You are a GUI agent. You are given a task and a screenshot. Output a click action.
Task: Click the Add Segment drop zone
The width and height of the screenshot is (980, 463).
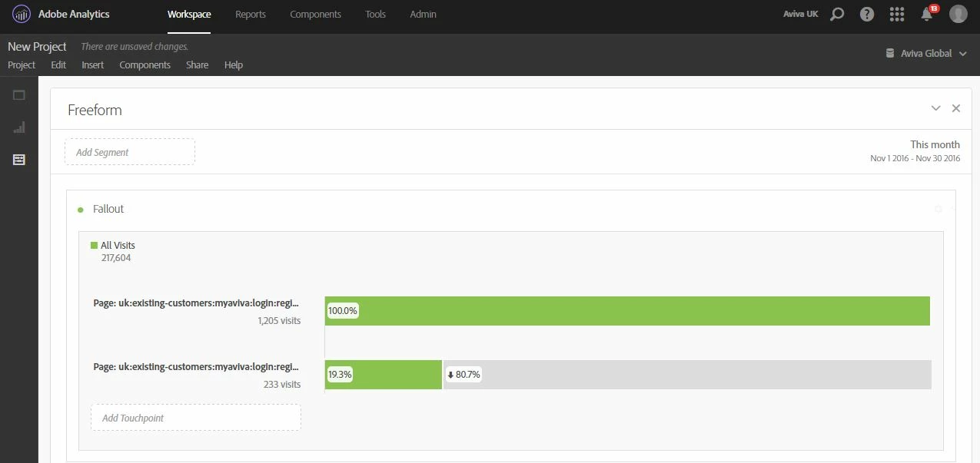click(130, 152)
